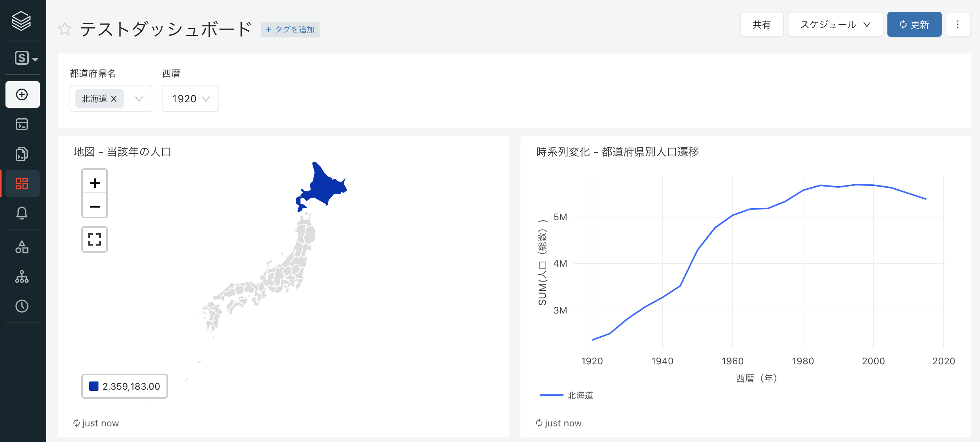Viewport: 980px width, 442px height.
Task: Open Alerts bell icon in sidebar
Action: 22,213
